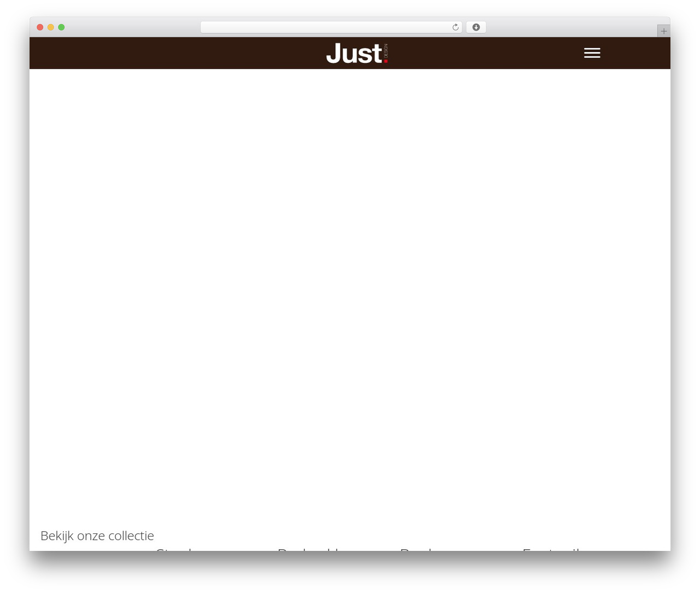Viewport: 700px width, 593px height.
Task: Focus the browser address bar
Action: coord(331,27)
